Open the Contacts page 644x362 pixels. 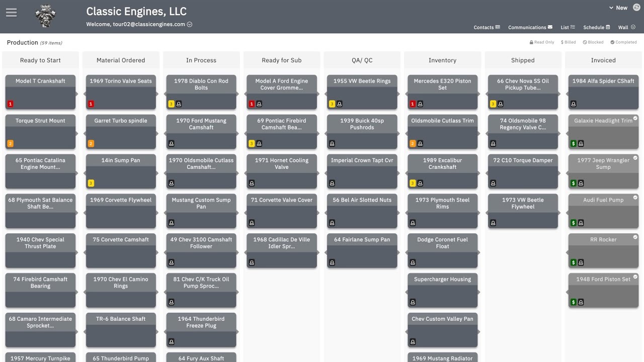487,27
